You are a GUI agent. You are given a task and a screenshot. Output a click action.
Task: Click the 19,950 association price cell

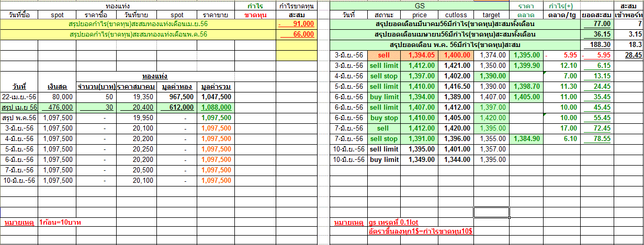pyautogui.click(x=137, y=118)
